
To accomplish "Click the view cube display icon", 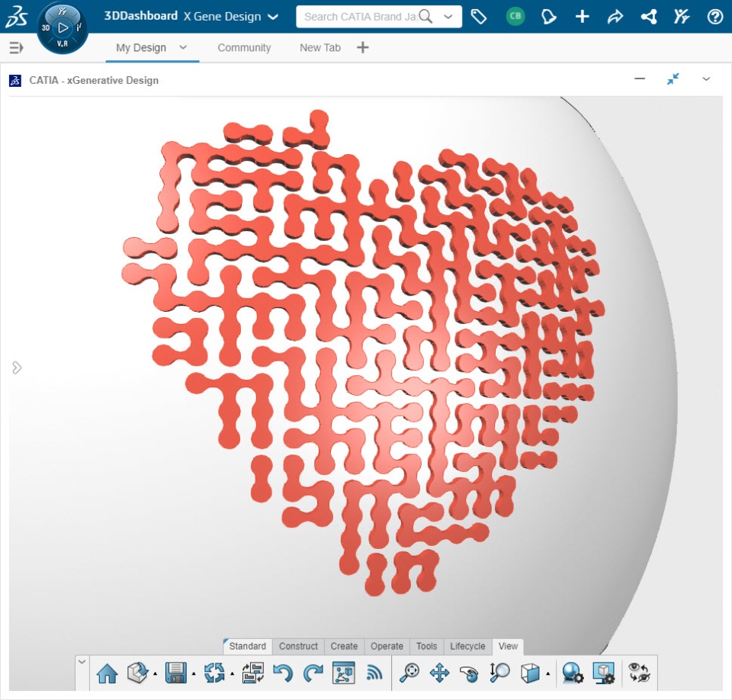I will tap(531, 673).
